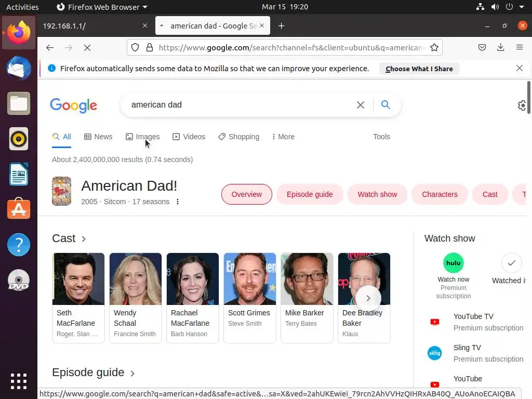Click inside the Google search field

tap(237, 105)
